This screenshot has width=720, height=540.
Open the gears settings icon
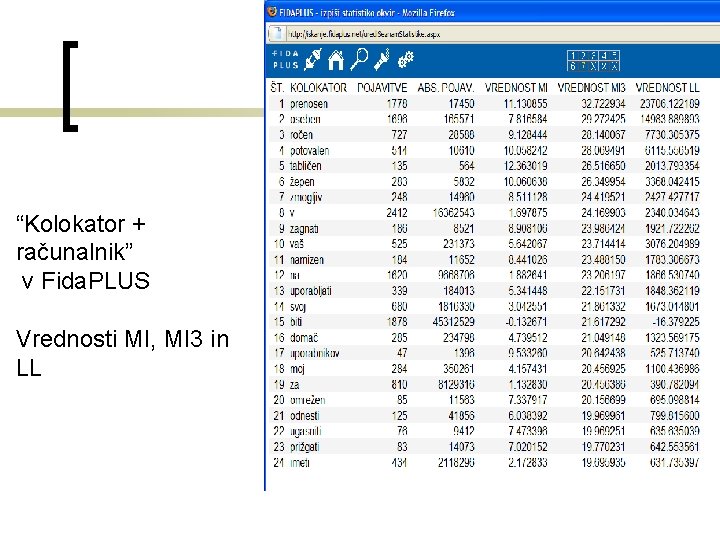tap(405, 60)
